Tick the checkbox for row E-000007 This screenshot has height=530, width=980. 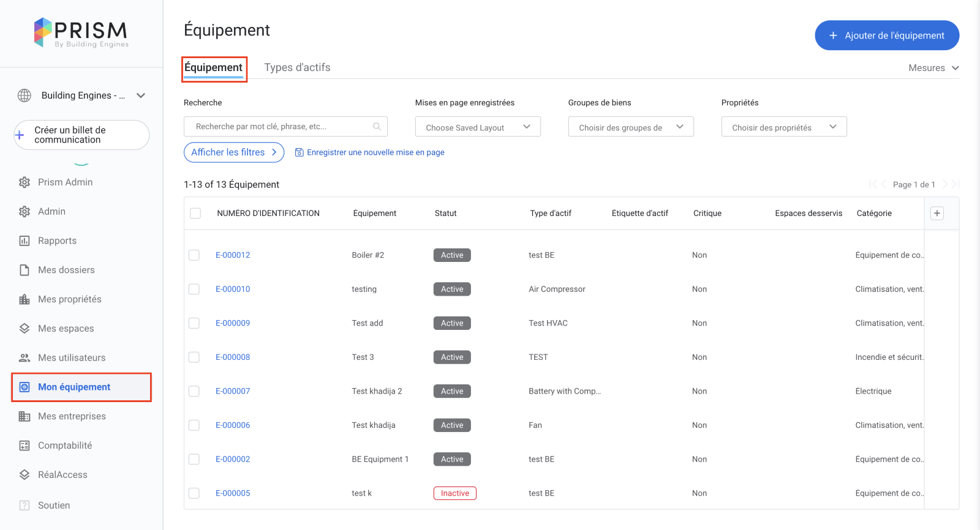click(x=194, y=391)
